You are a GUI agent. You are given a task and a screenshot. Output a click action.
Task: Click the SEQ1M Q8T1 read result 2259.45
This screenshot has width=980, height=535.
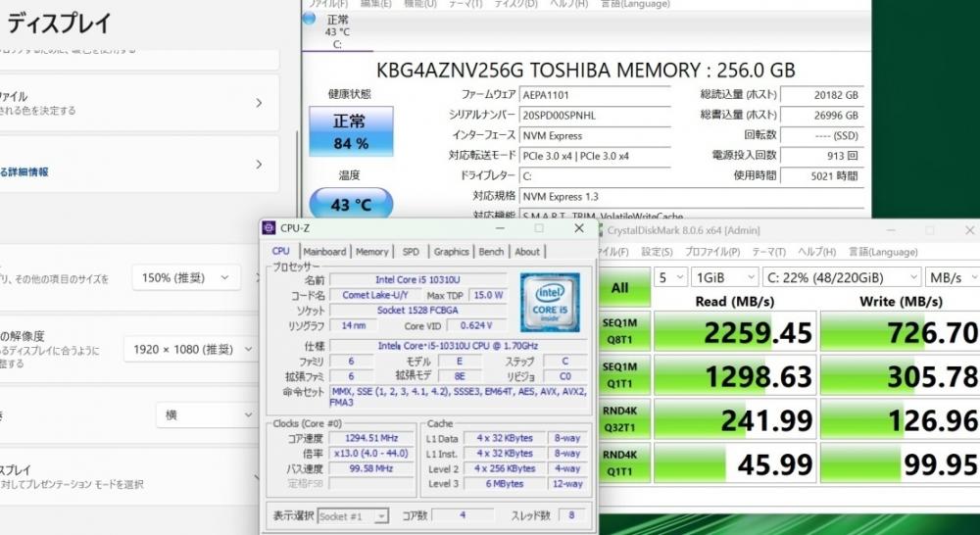[735, 331]
